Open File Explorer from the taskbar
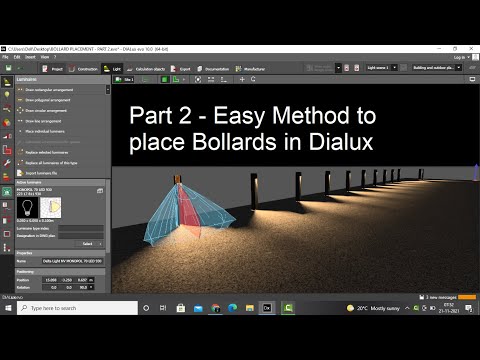 tap(250, 308)
